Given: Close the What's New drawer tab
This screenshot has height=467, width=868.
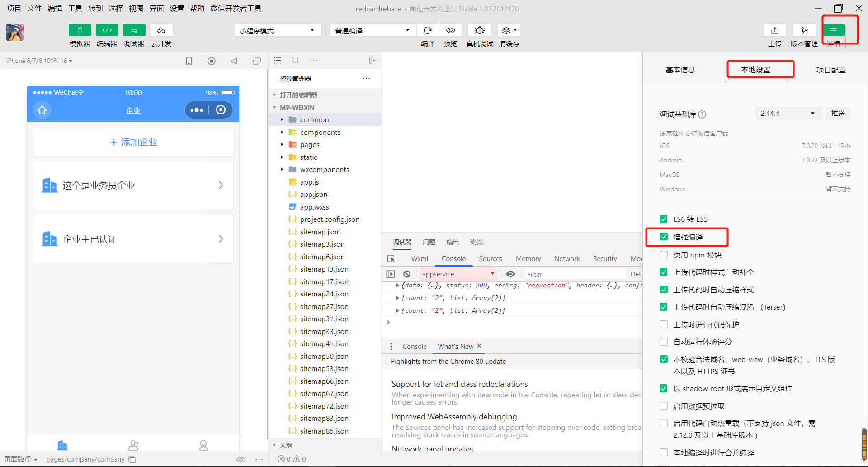Looking at the screenshot, I should coord(479,346).
